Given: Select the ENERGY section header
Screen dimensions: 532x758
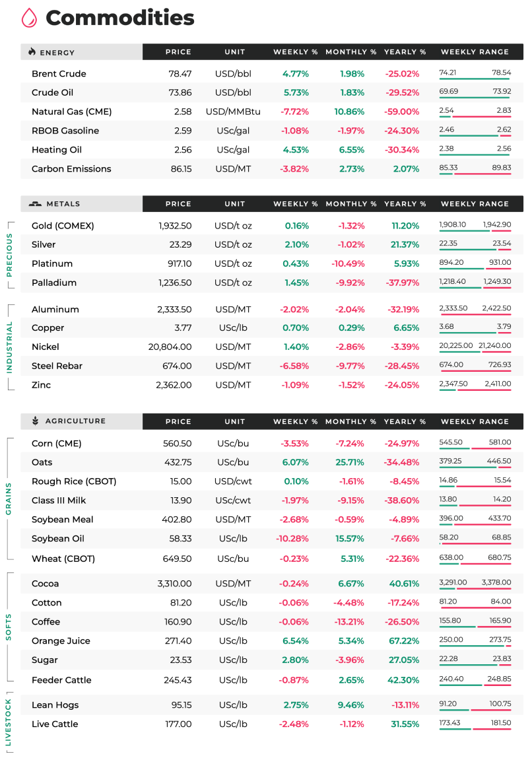Looking at the screenshot, I should pyautogui.click(x=82, y=52).
